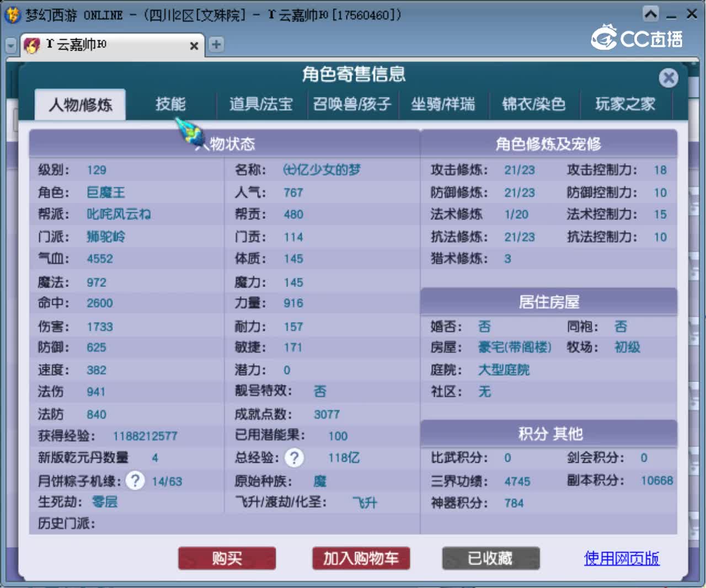Switch to the 玩家之家 tab
Image resolution: width=706 pixels, height=588 pixels.
[x=625, y=104]
